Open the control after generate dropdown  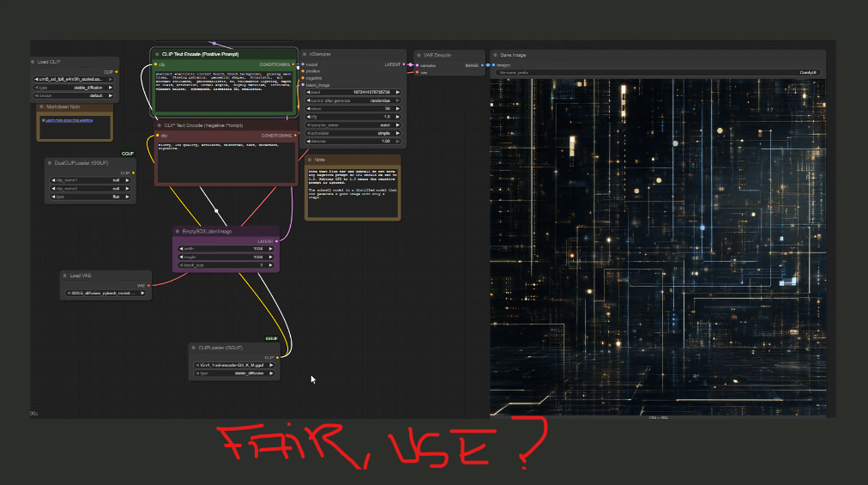click(x=353, y=100)
